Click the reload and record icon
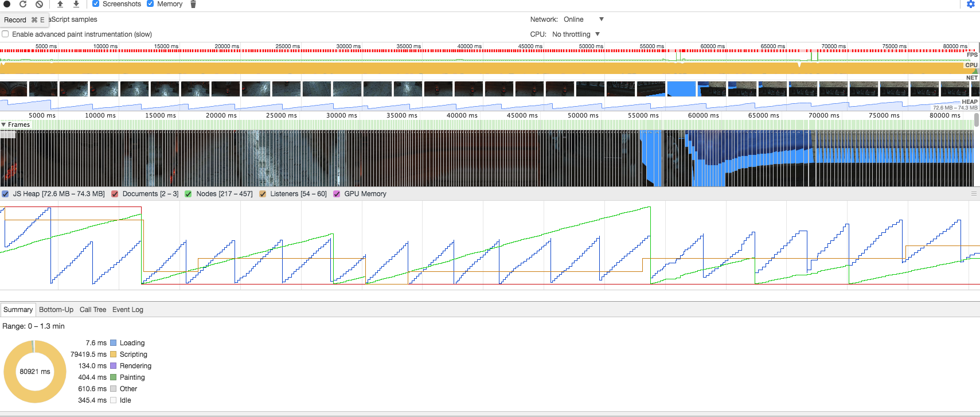980x417 pixels. point(23,4)
